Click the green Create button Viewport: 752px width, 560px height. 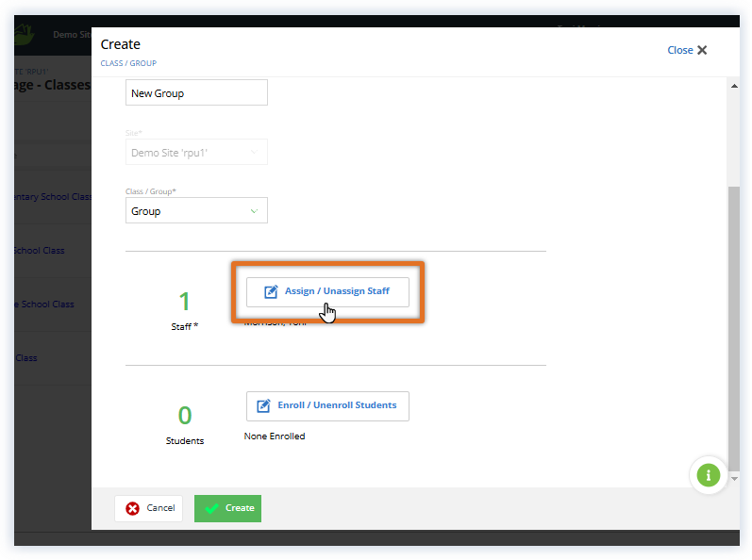[227, 508]
